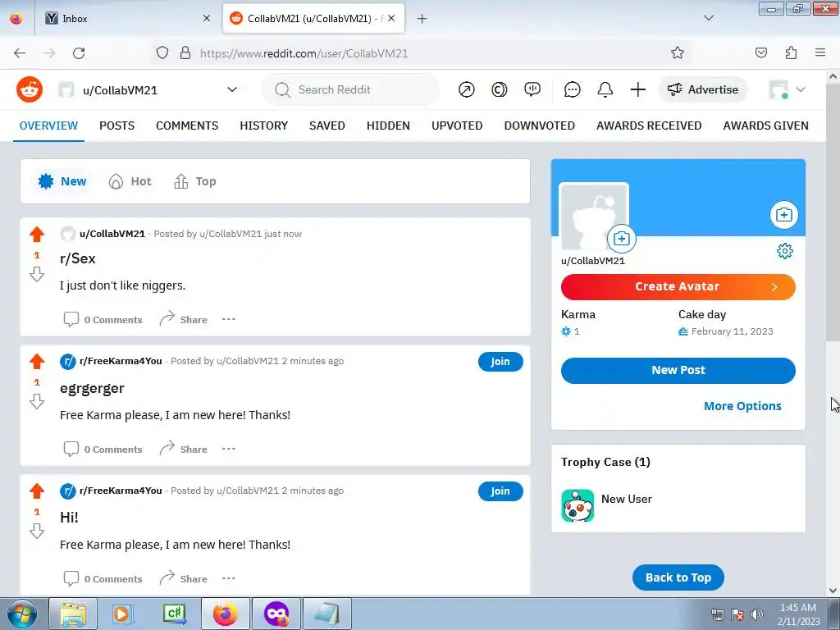Open the Coins icon in header
The image size is (840, 630).
tap(499, 89)
